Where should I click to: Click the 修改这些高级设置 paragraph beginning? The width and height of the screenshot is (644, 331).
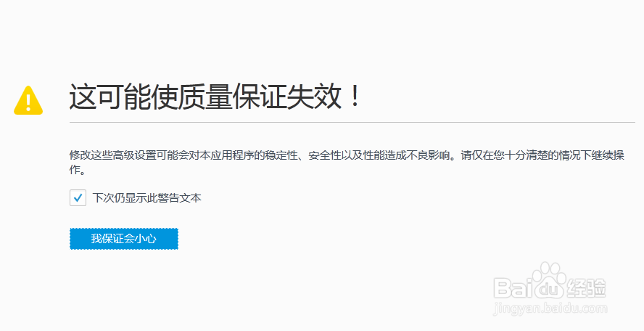coord(113,155)
